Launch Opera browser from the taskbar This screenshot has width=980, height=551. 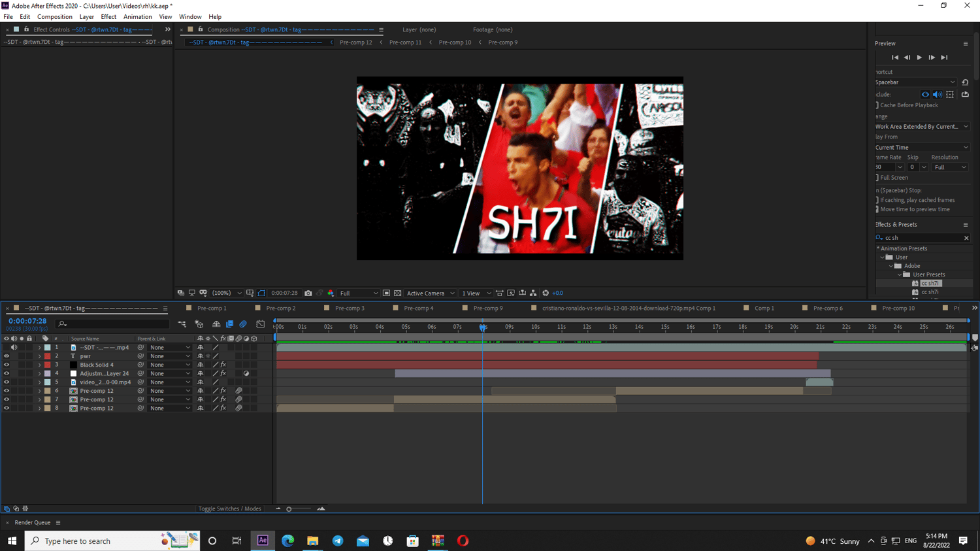463,541
